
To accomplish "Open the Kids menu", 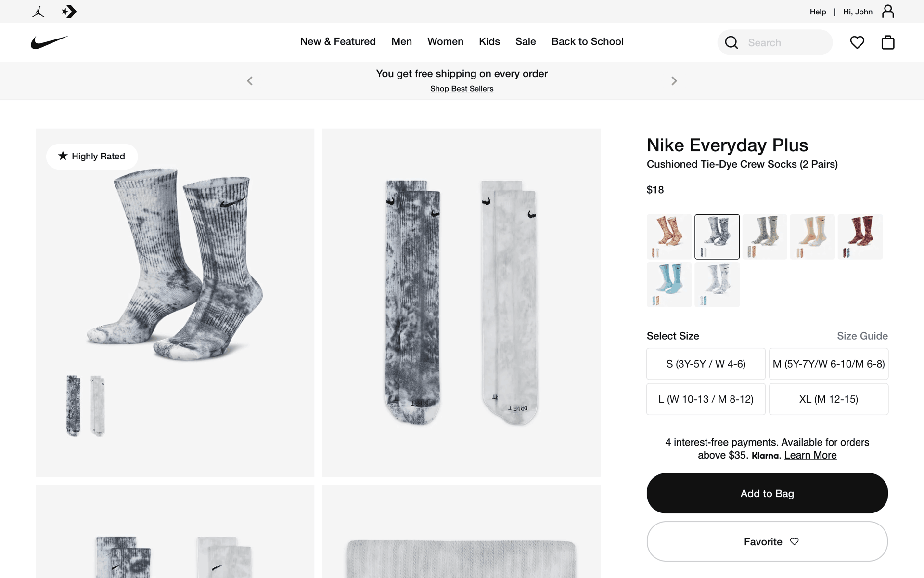I will tap(489, 41).
